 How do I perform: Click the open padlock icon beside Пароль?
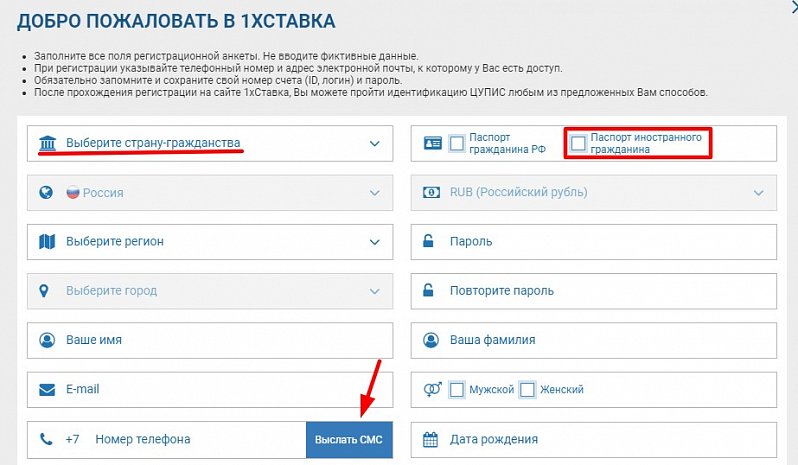click(430, 241)
